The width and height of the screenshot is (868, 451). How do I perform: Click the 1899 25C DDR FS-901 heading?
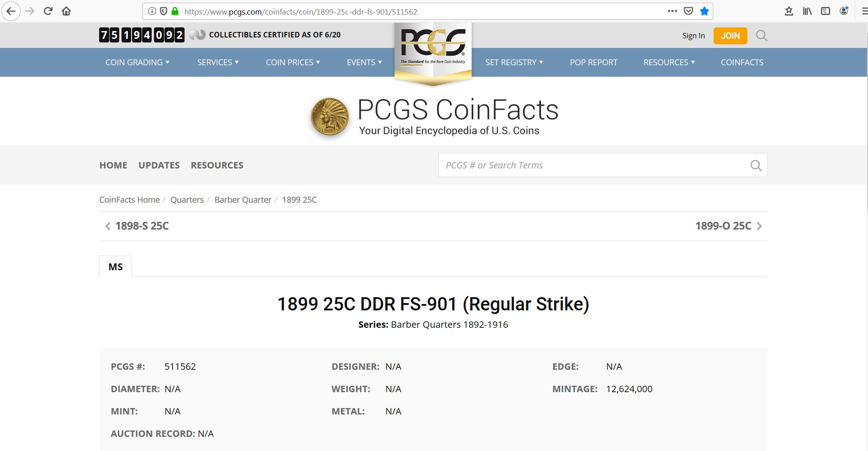pyautogui.click(x=433, y=304)
